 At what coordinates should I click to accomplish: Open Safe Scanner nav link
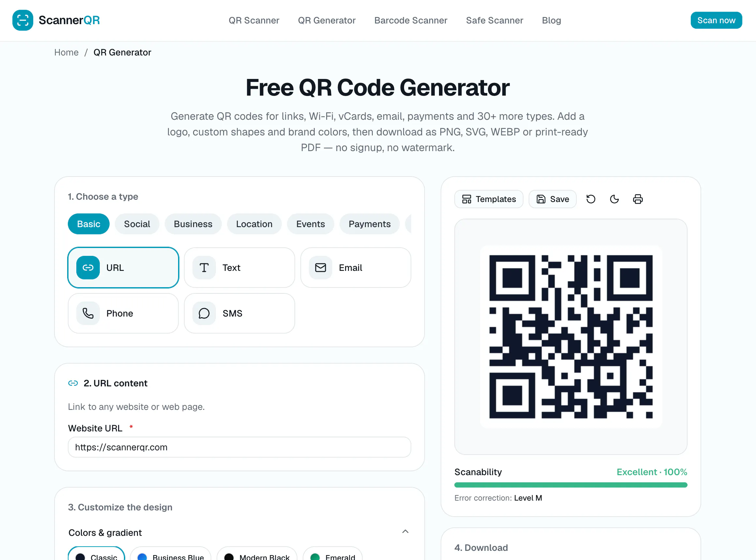point(494,20)
